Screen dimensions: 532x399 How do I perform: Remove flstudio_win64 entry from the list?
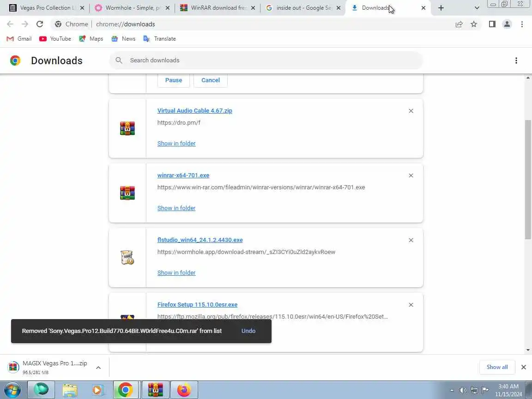click(x=411, y=240)
